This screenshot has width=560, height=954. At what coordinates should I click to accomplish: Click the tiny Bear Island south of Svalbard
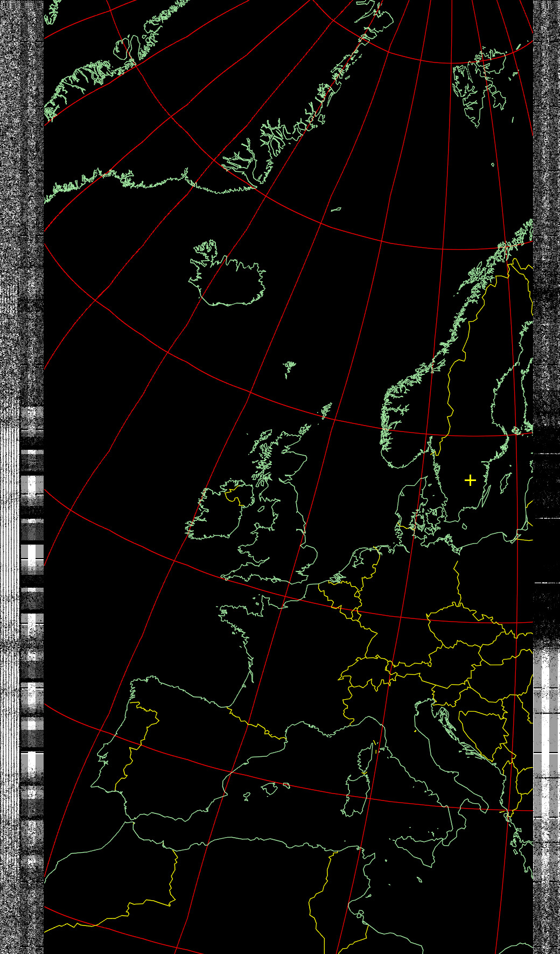[493, 164]
